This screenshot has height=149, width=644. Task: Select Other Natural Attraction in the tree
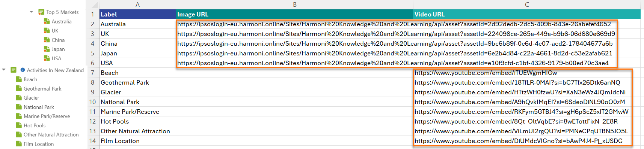pos(51,134)
